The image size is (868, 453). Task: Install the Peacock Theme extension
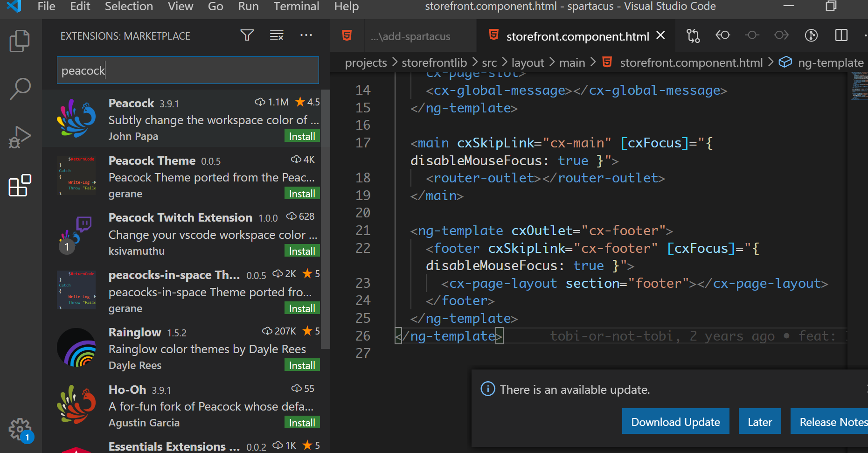click(x=302, y=194)
